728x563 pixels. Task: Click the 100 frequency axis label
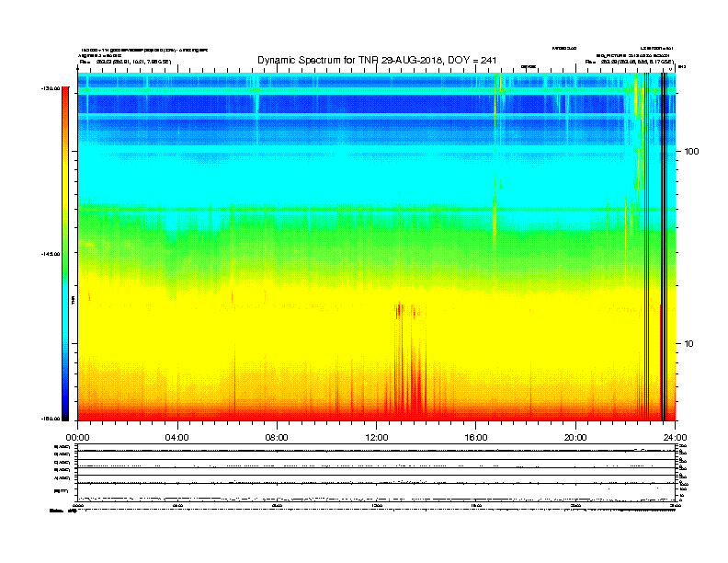click(x=691, y=152)
